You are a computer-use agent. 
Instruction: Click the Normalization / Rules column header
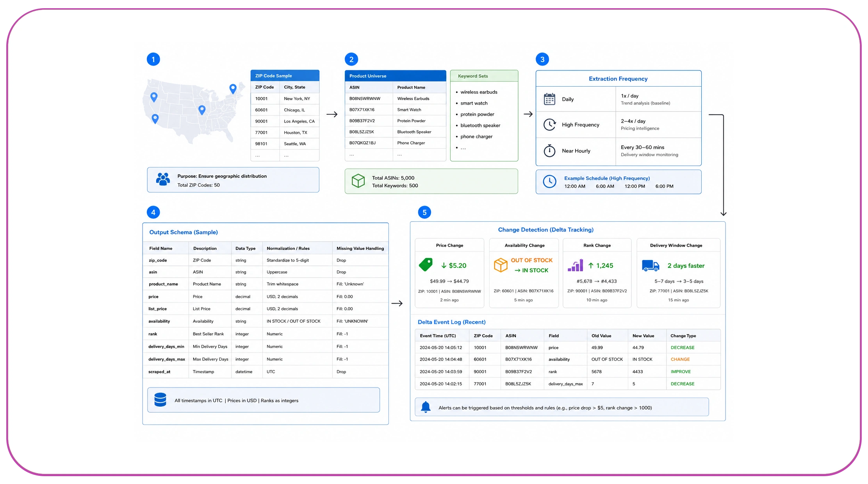[x=288, y=248]
